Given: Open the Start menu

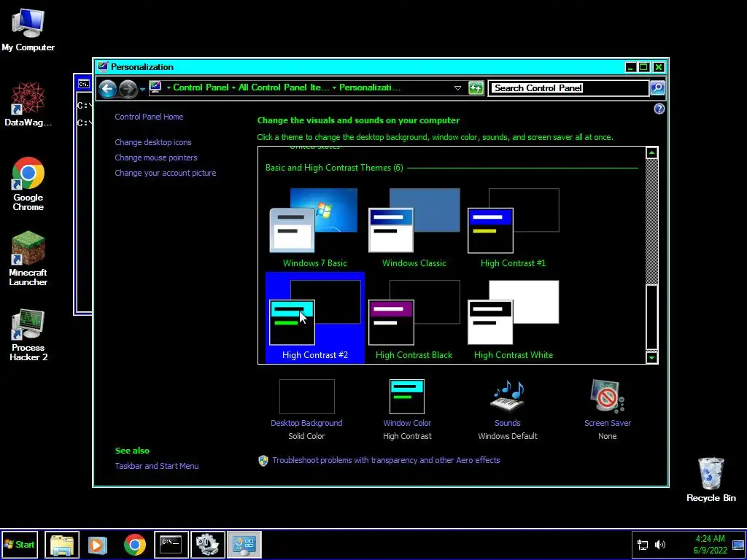Looking at the screenshot, I should point(20,544).
